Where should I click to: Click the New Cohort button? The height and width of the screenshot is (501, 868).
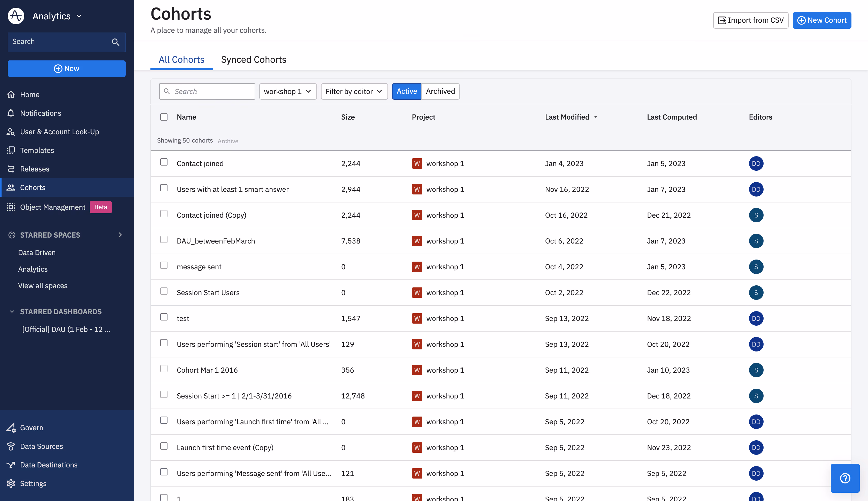[x=821, y=20]
